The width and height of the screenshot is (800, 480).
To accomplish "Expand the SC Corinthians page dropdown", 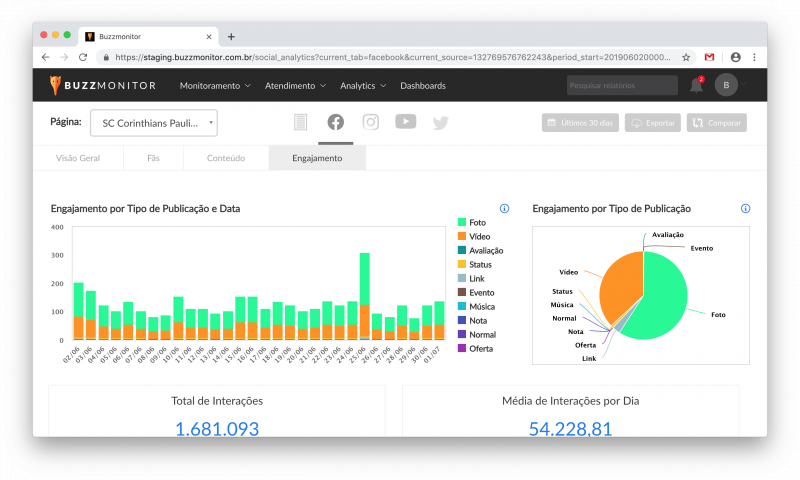I will (x=154, y=123).
